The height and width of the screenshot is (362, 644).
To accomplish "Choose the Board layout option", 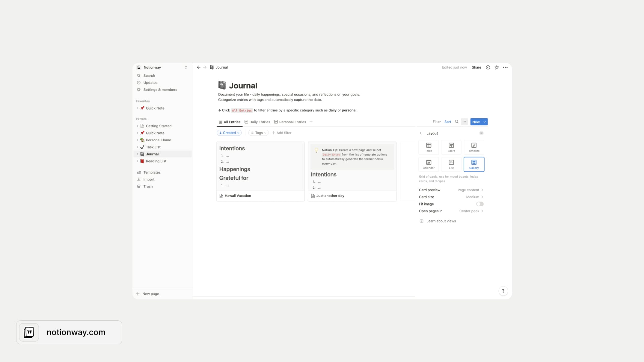I will tap(451, 147).
